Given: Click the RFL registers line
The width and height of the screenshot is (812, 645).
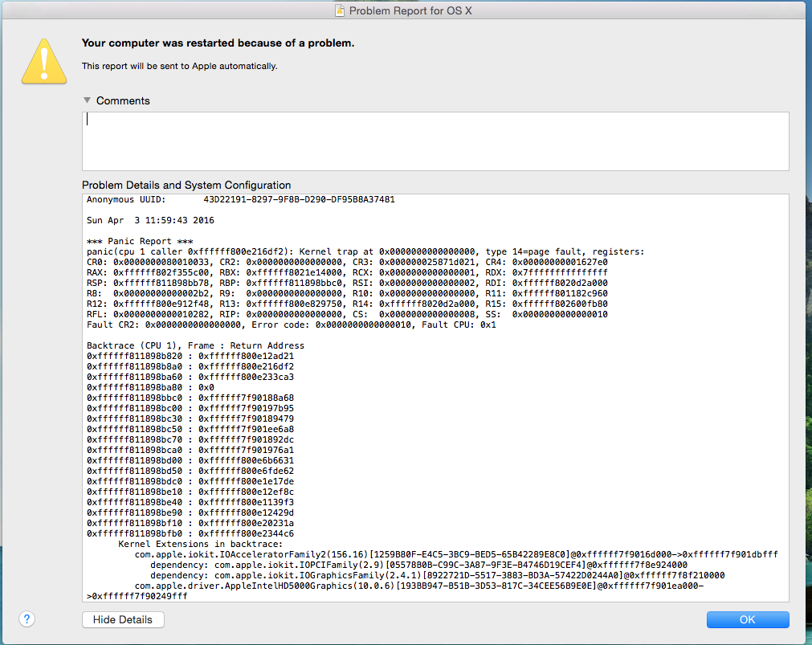Looking at the screenshot, I should click(x=347, y=315).
